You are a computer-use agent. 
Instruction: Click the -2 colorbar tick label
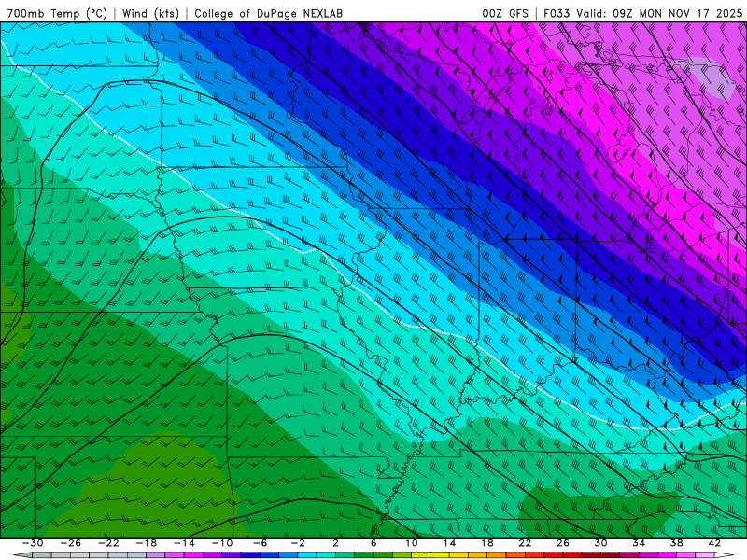click(298, 543)
